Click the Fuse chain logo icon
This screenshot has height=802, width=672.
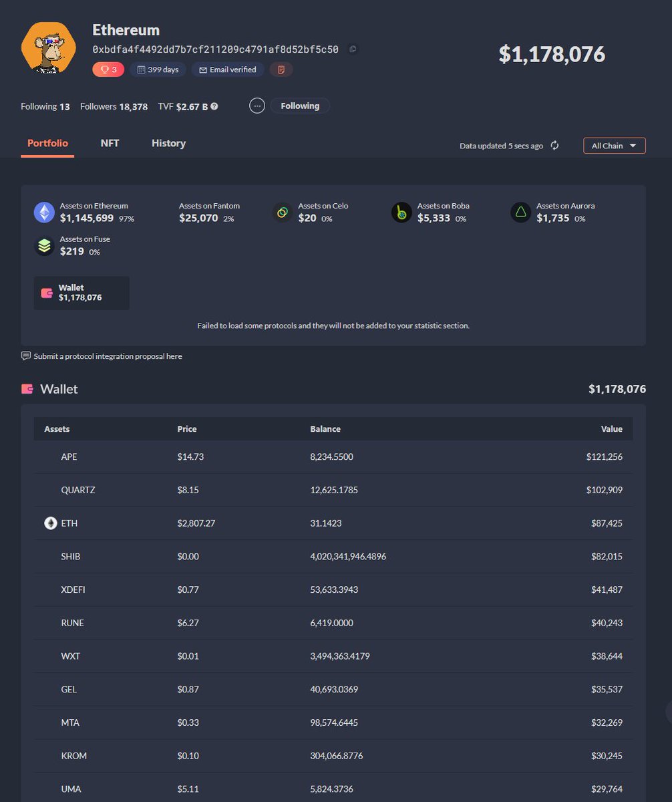(44, 246)
